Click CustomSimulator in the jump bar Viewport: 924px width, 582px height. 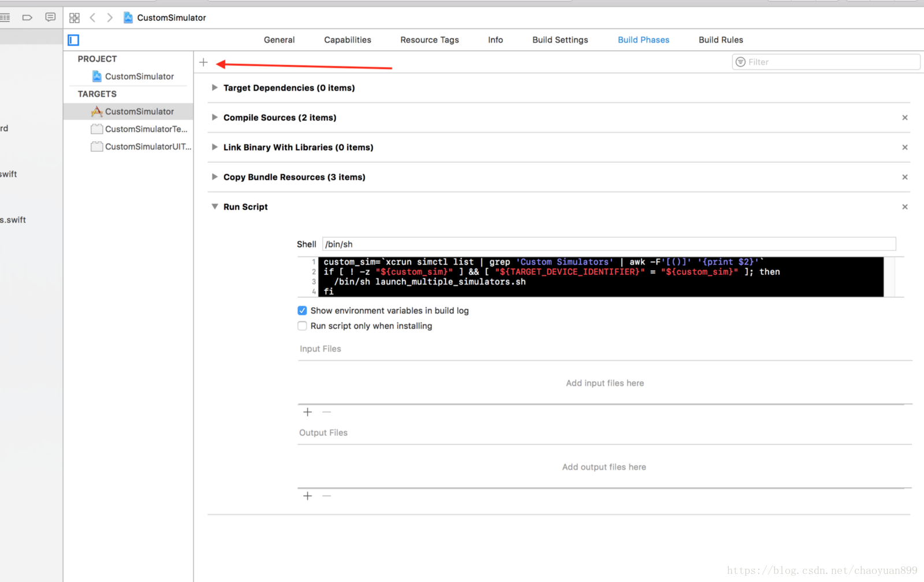[x=172, y=18]
